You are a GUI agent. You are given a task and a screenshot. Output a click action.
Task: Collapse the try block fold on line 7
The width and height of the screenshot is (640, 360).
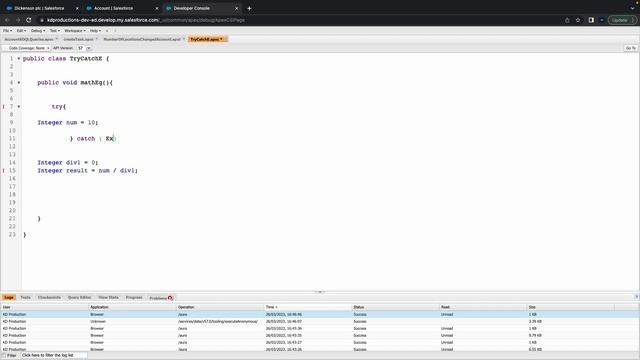pos(19,107)
